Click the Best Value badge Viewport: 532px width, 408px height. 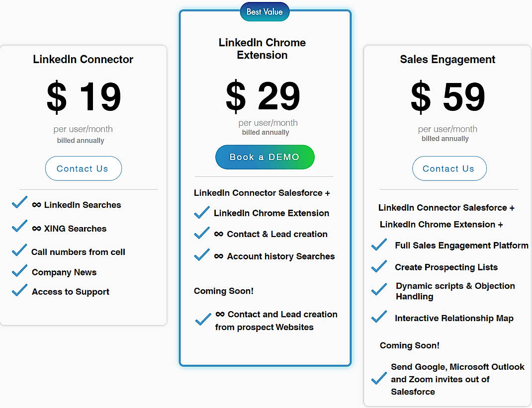[265, 11]
